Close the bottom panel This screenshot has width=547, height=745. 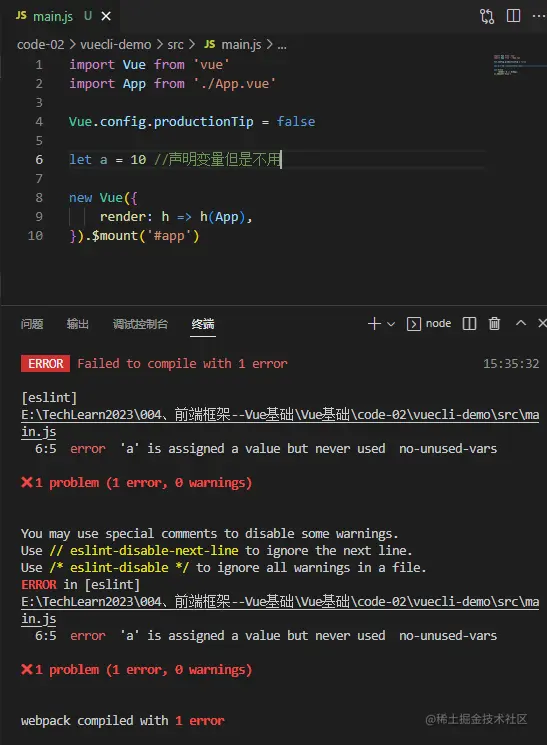pos(542,323)
